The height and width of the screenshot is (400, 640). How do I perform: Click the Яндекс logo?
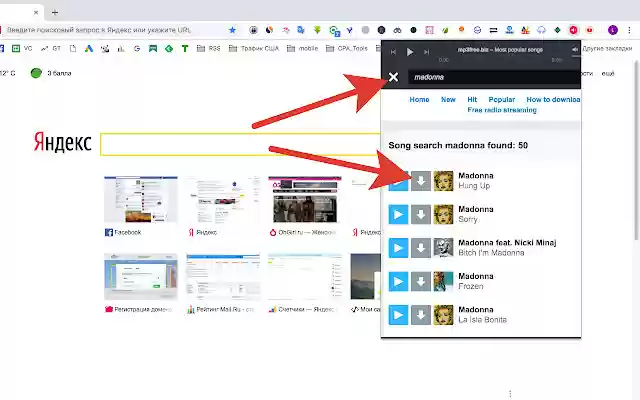click(62, 142)
